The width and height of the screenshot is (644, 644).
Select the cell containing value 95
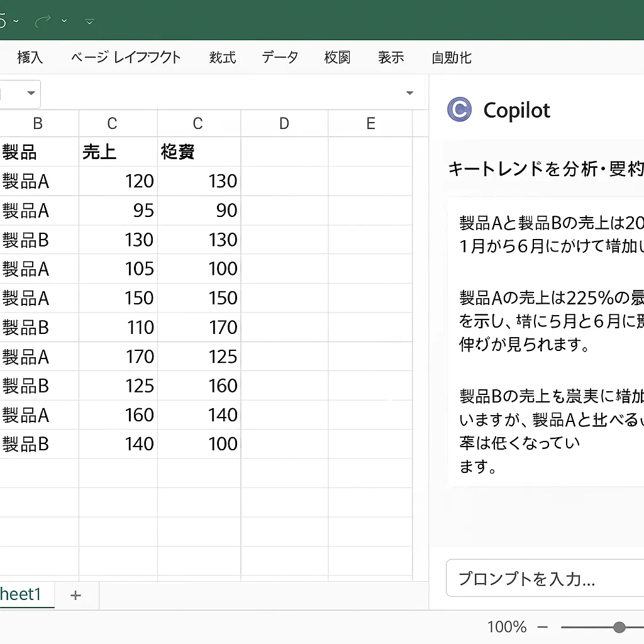[x=118, y=211]
